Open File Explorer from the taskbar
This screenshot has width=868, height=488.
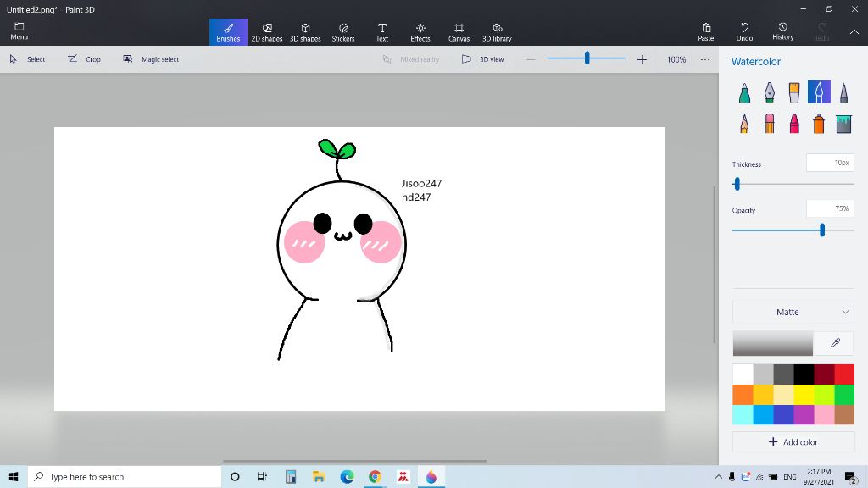(x=319, y=476)
